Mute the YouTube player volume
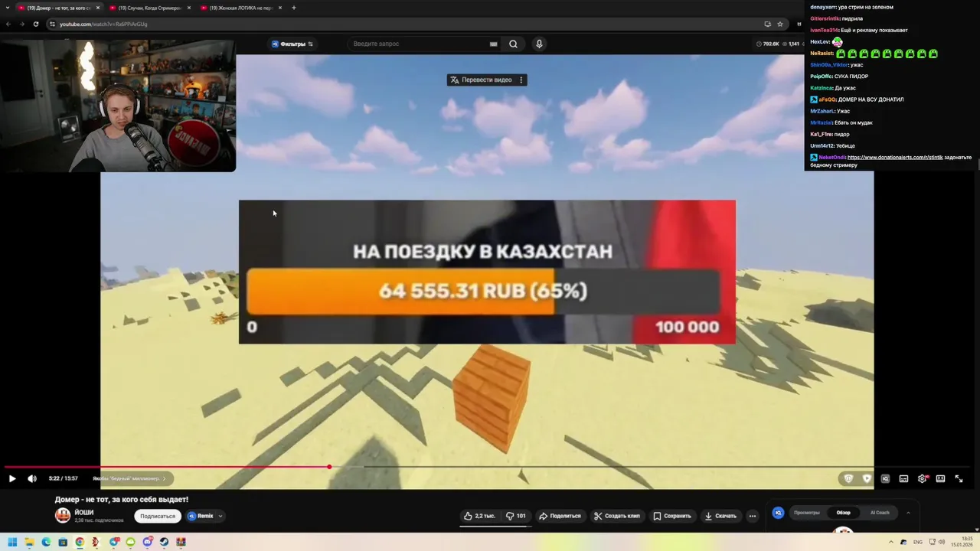980x551 pixels. coord(32,478)
